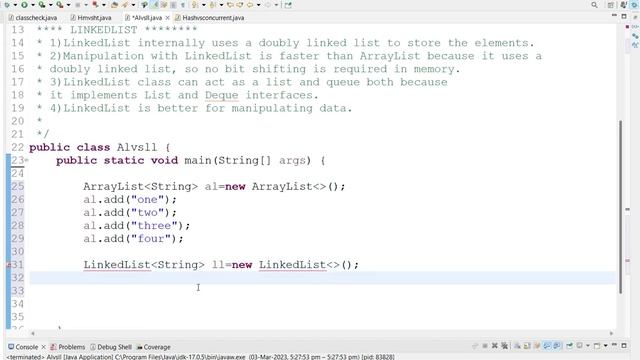The width and height of the screenshot is (640, 360).
Task: Click the al.add("three") line
Action: (x=137, y=226)
